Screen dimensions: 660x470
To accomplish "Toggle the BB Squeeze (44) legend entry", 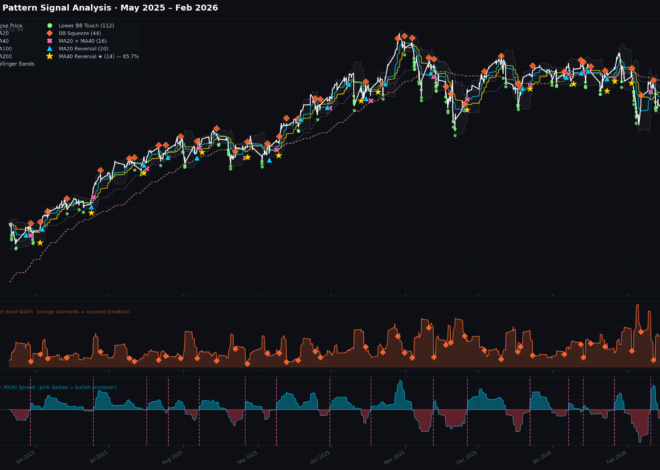I will [x=80, y=33].
